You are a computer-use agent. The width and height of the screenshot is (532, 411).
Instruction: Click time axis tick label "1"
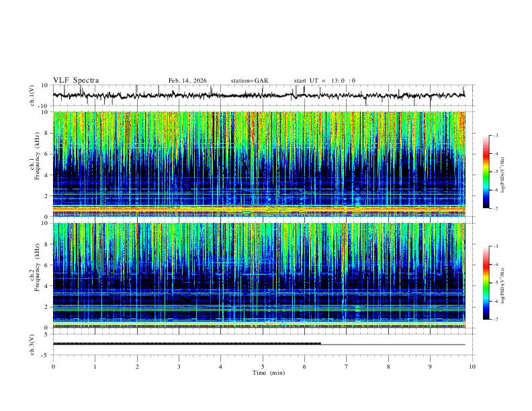click(95, 367)
